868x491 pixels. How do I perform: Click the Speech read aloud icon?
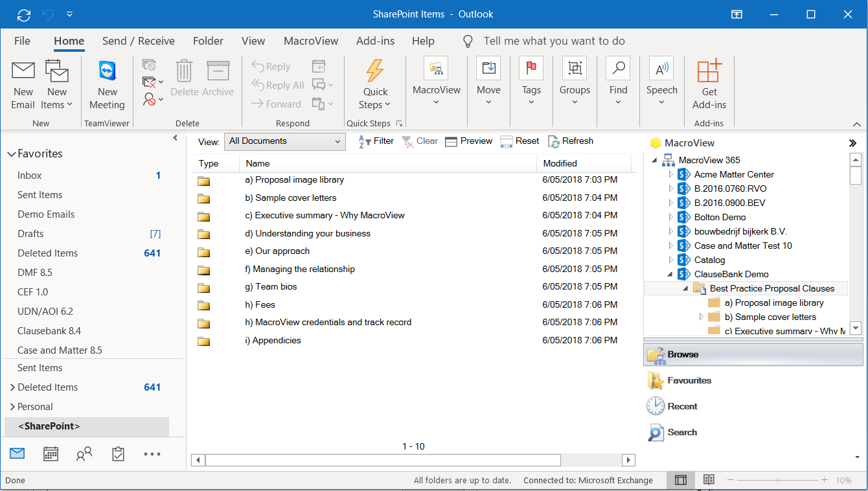[x=661, y=68]
